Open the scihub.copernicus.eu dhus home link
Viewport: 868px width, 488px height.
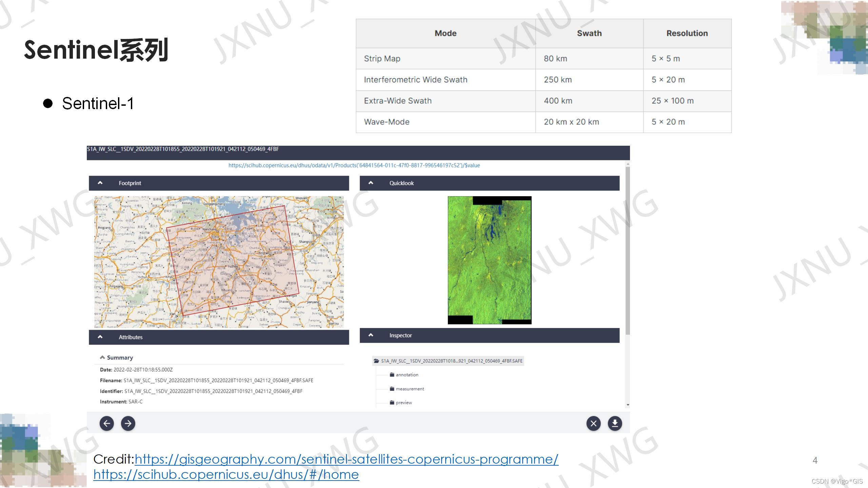tap(226, 474)
